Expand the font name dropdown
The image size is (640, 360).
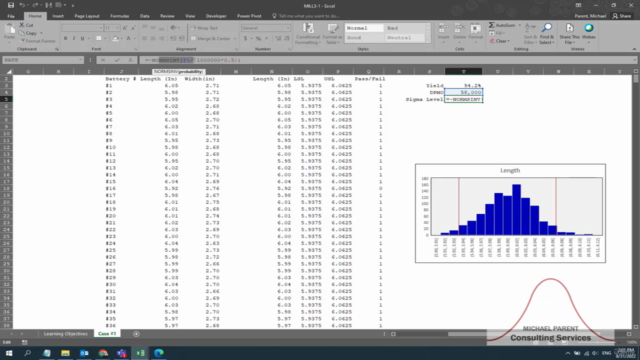pos(101,28)
